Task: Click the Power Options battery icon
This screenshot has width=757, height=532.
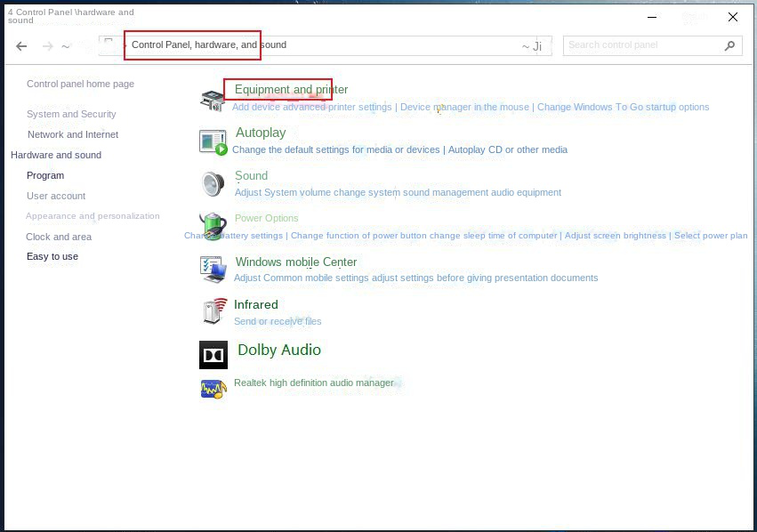Action: click(213, 226)
